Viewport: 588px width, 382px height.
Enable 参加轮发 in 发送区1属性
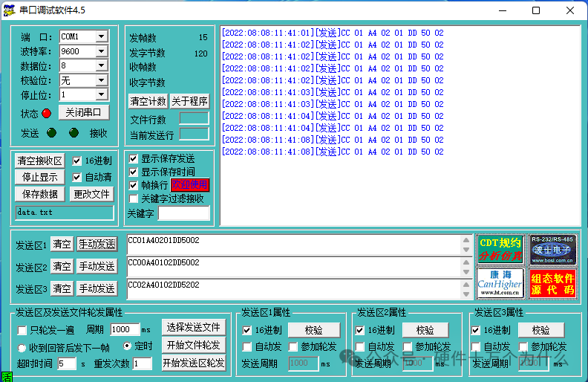pyautogui.click(x=293, y=347)
